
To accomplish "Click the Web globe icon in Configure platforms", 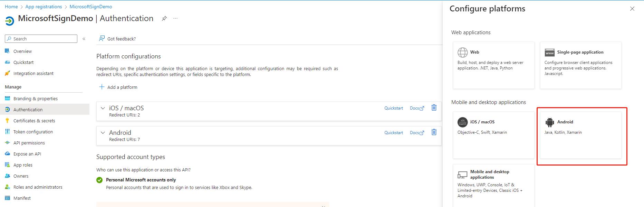I will (x=463, y=52).
